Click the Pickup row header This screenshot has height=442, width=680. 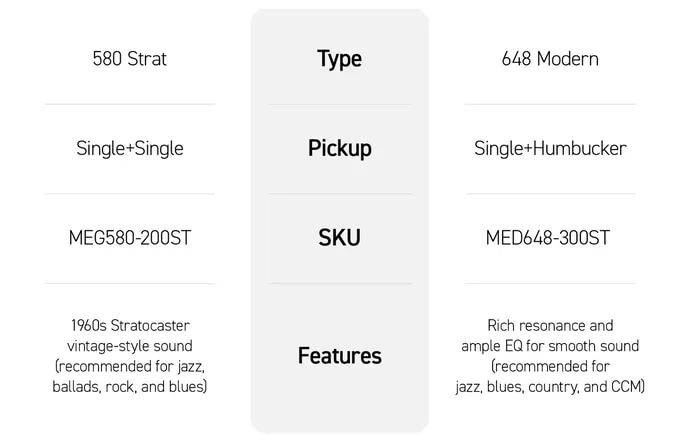pos(339,148)
